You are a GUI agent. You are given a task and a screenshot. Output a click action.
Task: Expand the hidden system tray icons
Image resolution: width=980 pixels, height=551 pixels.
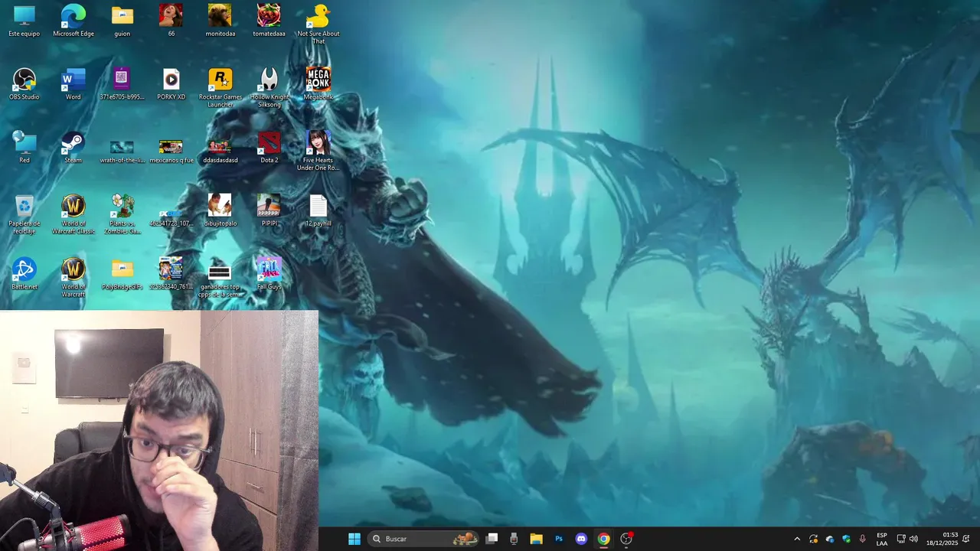pos(797,539)
